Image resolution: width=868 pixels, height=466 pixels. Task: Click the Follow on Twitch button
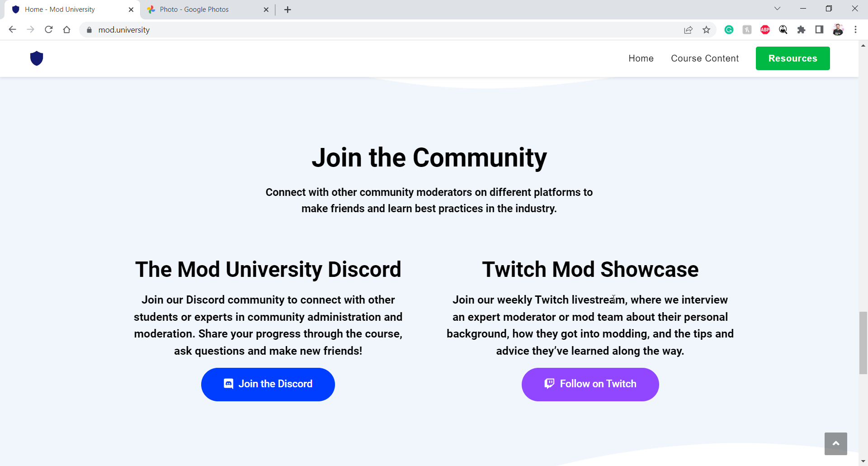tap(590, 384)
